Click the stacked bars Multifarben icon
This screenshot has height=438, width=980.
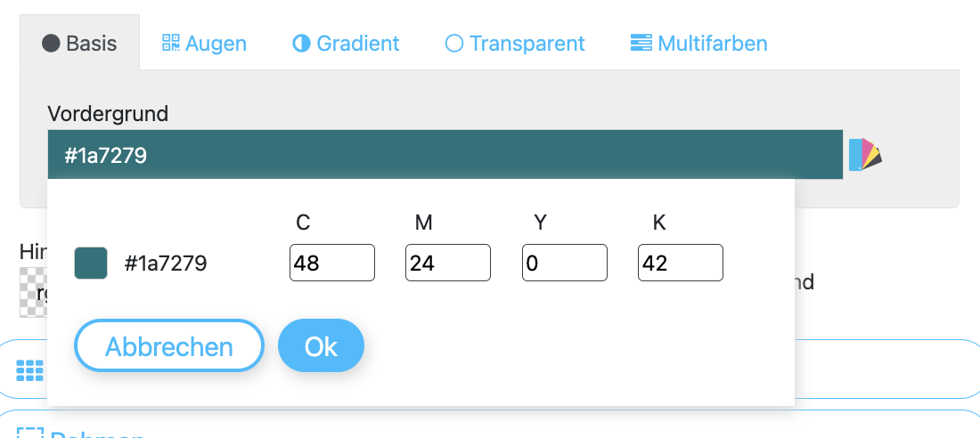pos(641,43)
